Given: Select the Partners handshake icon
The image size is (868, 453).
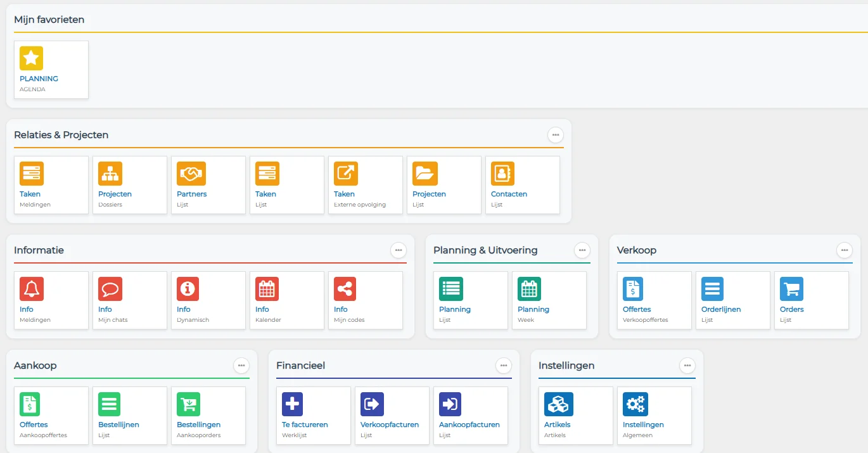Looking at the screenshot, I should tap(191, 174).
